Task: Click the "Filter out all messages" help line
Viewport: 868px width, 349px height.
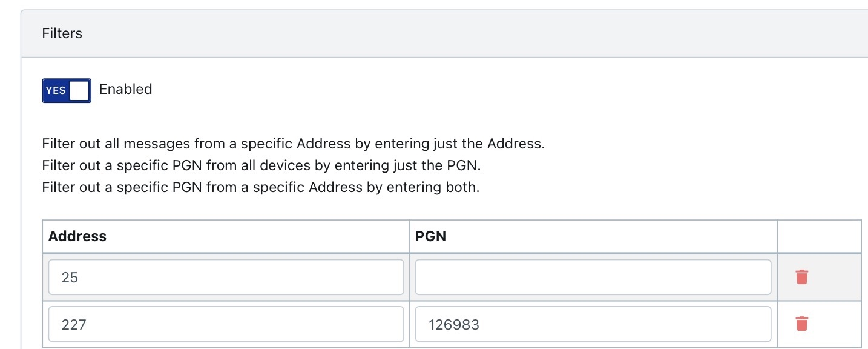Action: click(294, 144)
